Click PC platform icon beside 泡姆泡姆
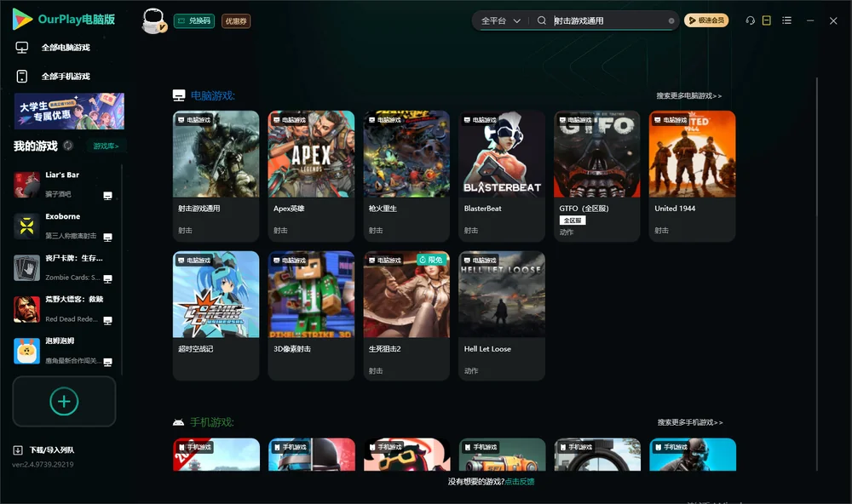This screenshot has width=852, height=504. 107,363
